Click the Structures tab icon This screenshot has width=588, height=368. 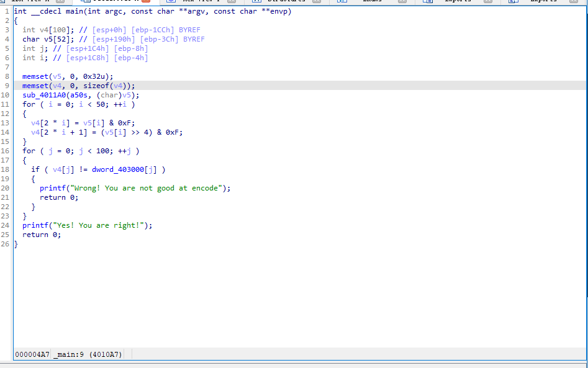pyautogui.click(x=256, y=1)
